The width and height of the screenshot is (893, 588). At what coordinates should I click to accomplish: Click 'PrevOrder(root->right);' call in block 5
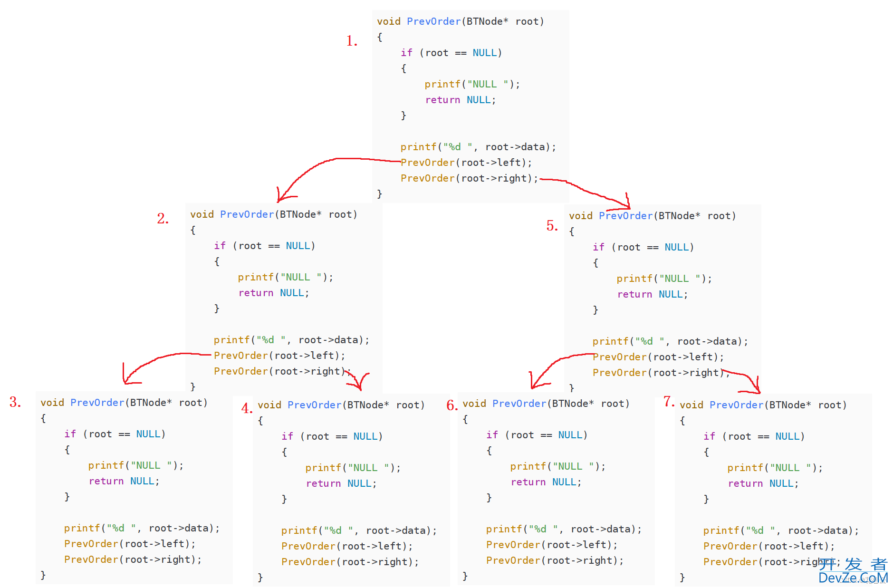pyautogui.click(x=661, y=373)
